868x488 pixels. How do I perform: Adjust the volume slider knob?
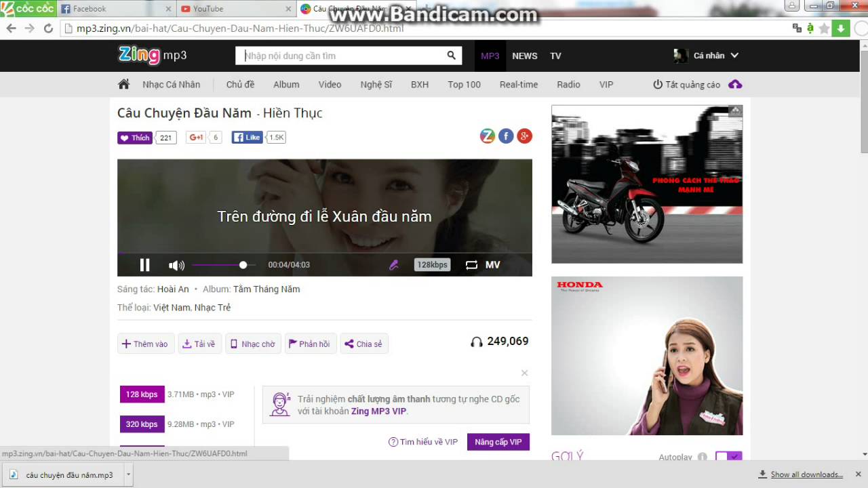click(x=243, y=265)
